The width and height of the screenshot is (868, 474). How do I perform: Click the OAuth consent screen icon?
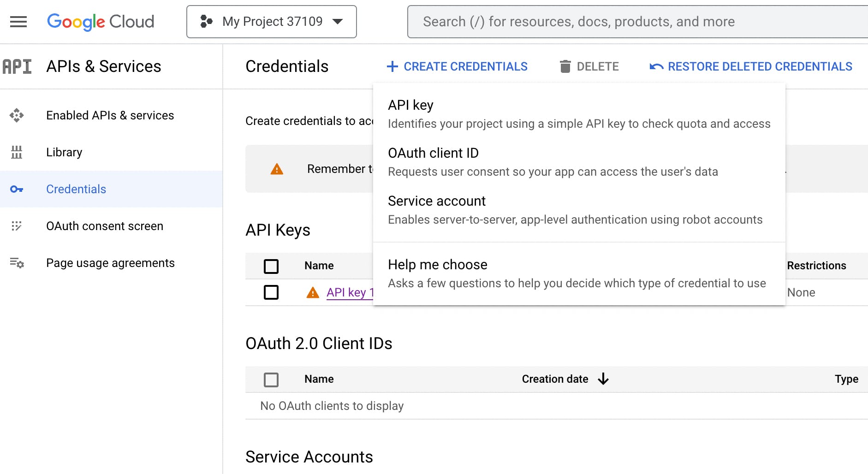(17, 226)
